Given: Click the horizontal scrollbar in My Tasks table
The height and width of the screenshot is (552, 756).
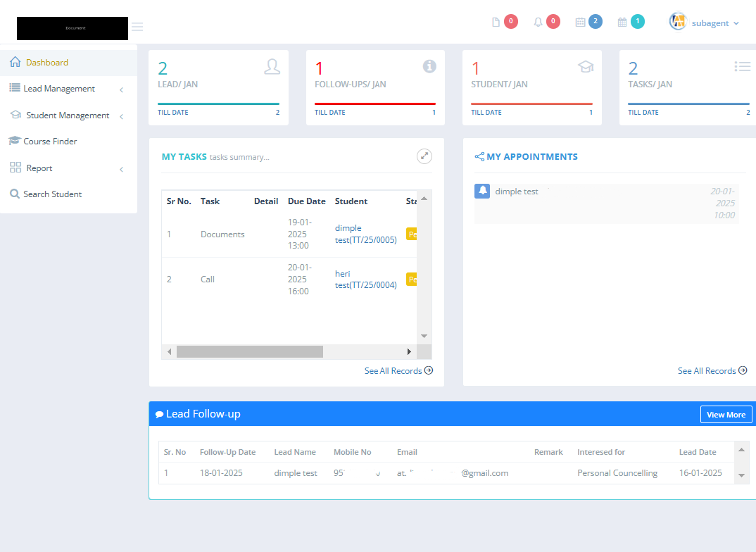Looking at the screenshot, I should 249,351.
